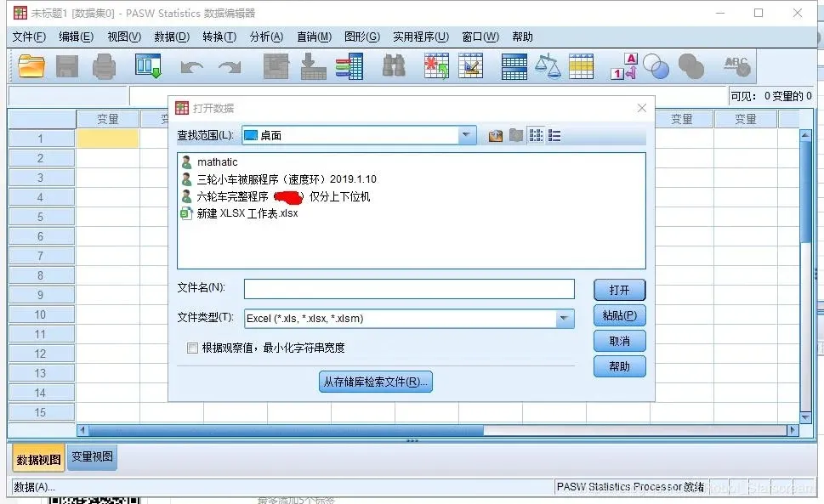Open the 转换(T) menu

tap(219, 37)
